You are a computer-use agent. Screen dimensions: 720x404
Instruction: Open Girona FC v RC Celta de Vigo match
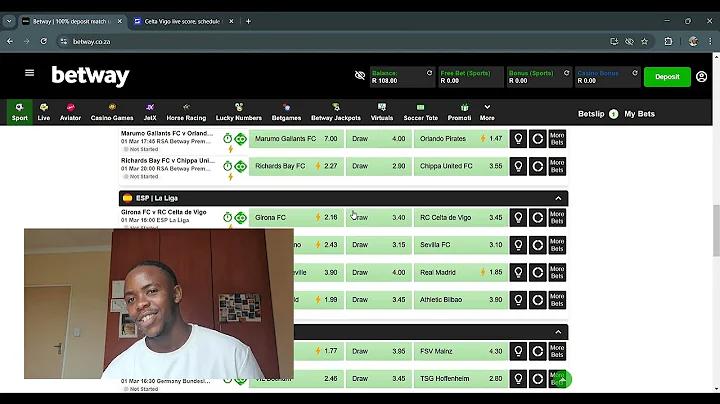coord(163,212)
